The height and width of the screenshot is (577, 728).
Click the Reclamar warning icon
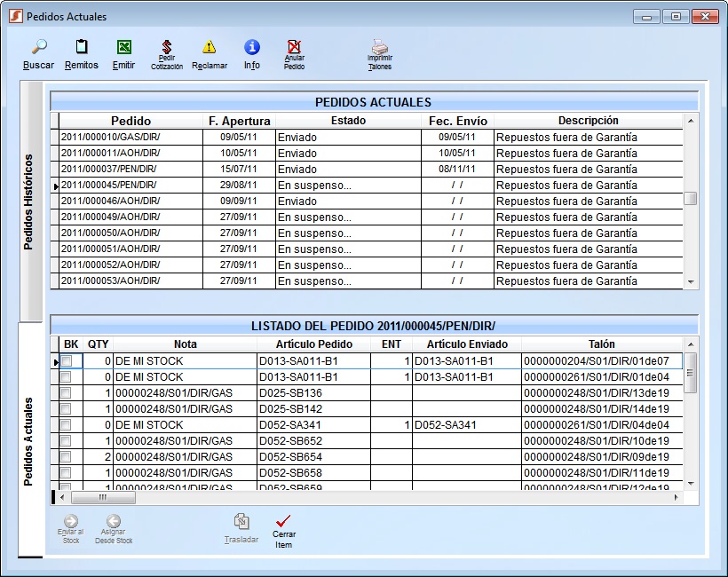pos(210,48)
